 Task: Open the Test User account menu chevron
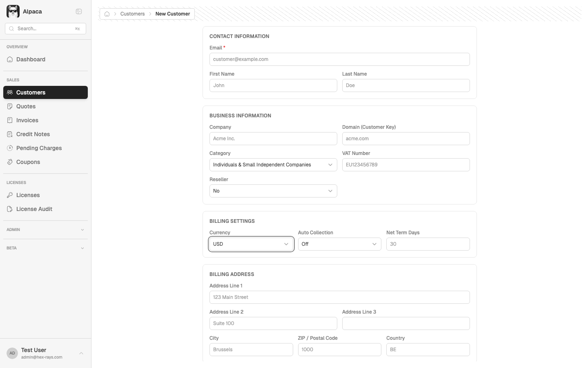[x=81, y=353]
